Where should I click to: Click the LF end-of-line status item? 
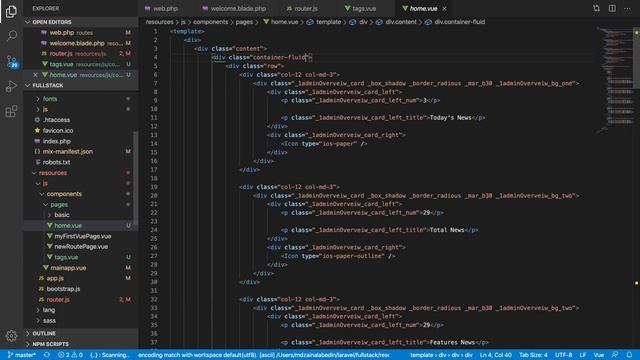coord(583,355)
